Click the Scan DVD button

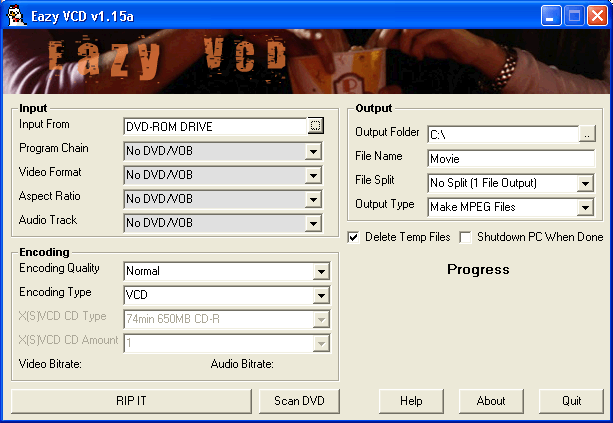(299, 401)
